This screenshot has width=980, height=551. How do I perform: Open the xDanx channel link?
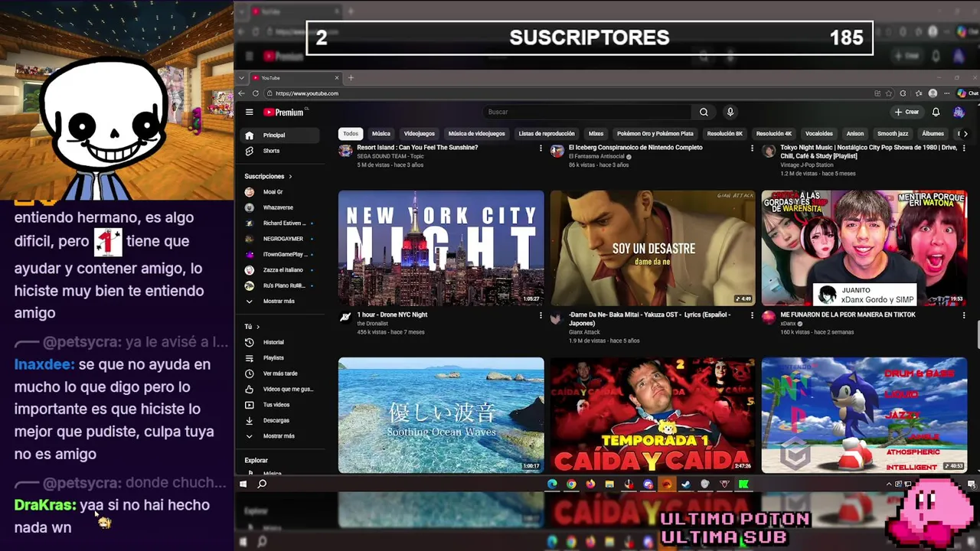point(788,324)
